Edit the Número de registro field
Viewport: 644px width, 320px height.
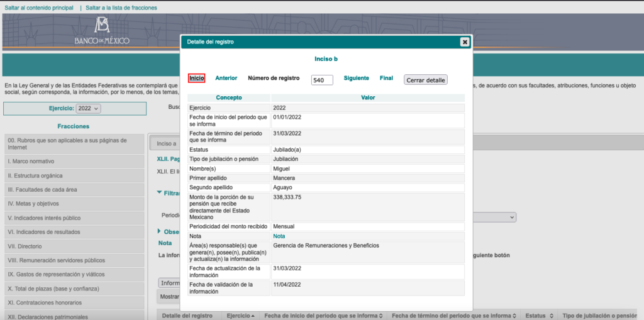[322, 80]
